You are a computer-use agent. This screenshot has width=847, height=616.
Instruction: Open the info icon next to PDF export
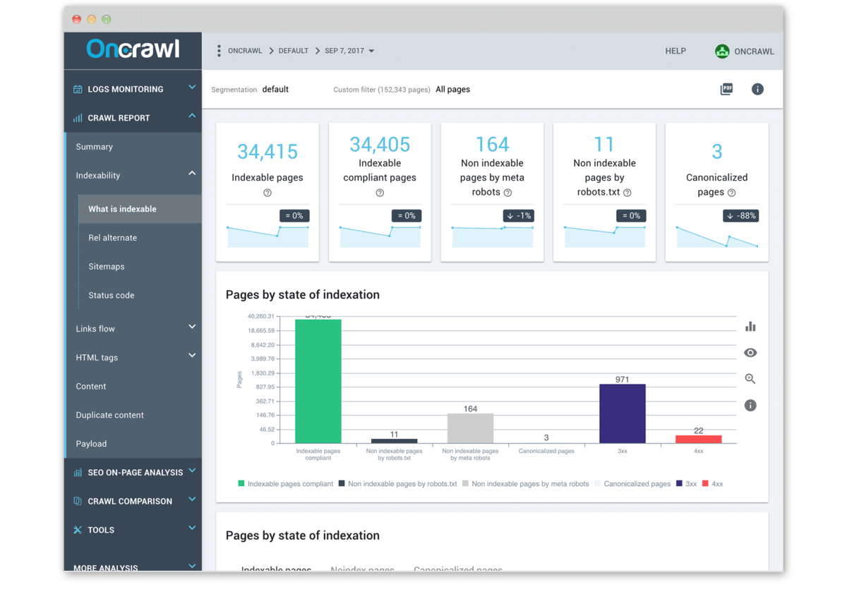pos(757,89)
